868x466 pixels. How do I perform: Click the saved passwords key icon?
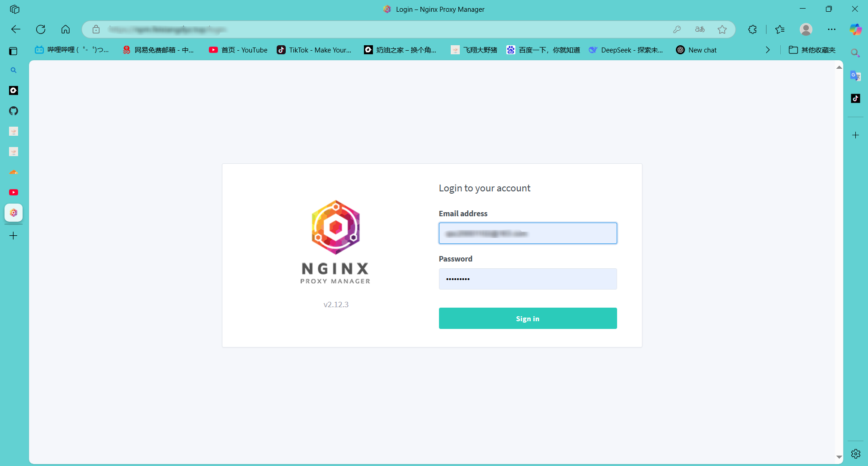[x=677, y=29]
